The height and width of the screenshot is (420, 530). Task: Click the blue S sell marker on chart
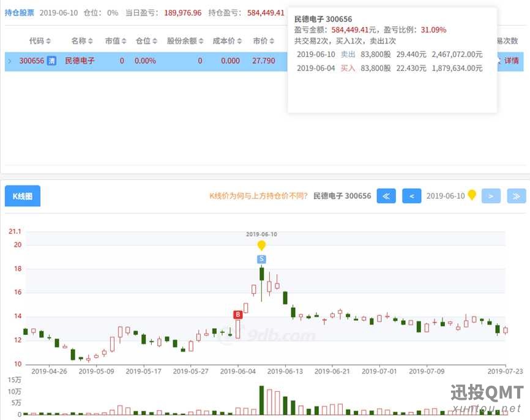click(x=261, y=260)
